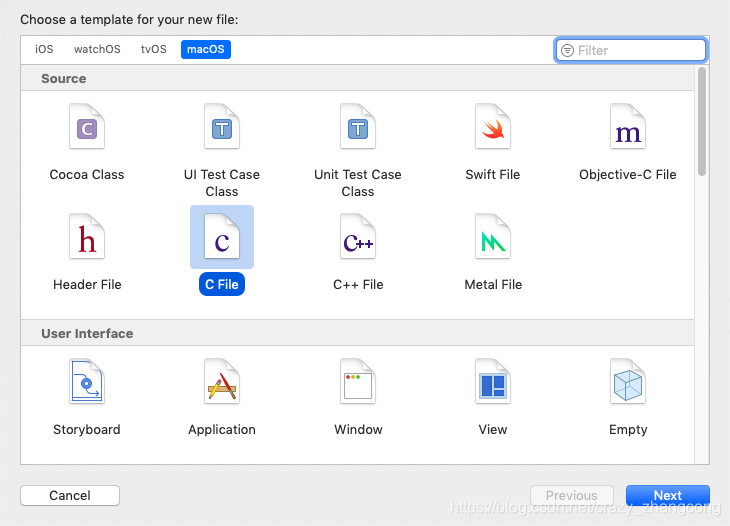This screenshot has height=526, width=730.
Task: Choose the Storyboard template icon
Action: point(87,381)
